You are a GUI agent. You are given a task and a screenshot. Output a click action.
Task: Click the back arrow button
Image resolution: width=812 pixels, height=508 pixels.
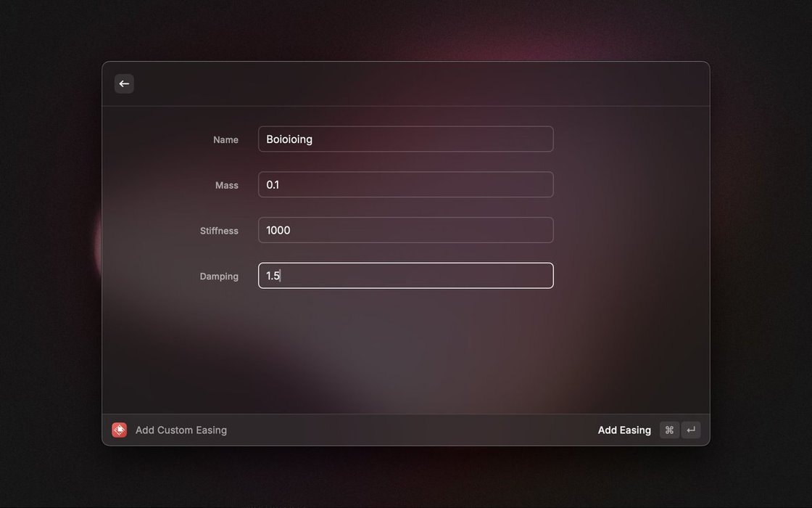(124, 84)
